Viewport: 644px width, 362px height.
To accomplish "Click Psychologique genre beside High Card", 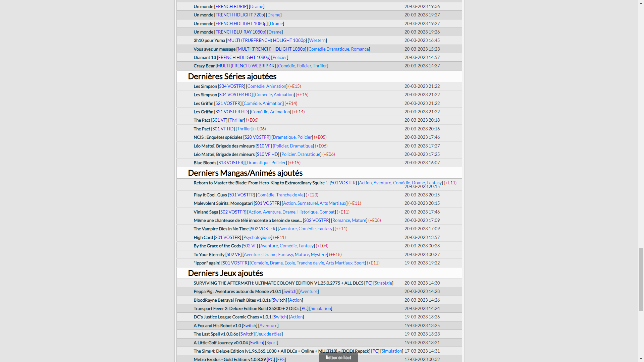I will [x=257, y=237].
